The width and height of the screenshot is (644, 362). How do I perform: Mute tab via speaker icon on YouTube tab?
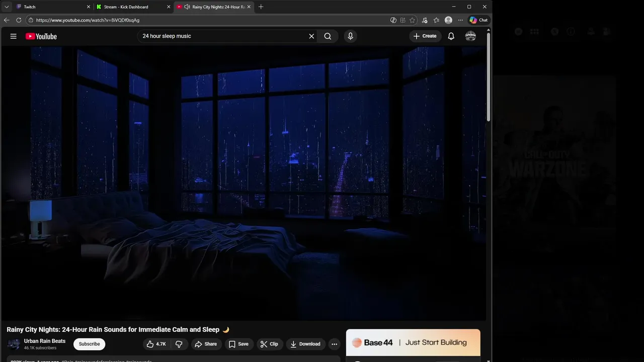tap(187, 7)
